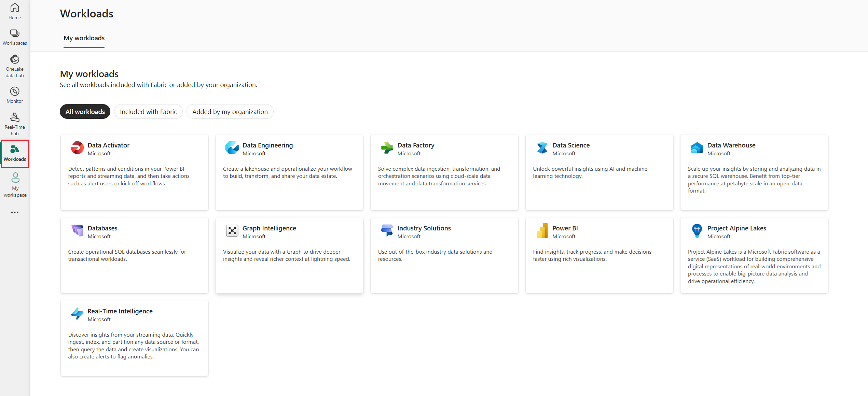Viewport: 868px width, 396px height.
Task: Open the Real-Time Intelligence workload card
Action: pos(135,338)
